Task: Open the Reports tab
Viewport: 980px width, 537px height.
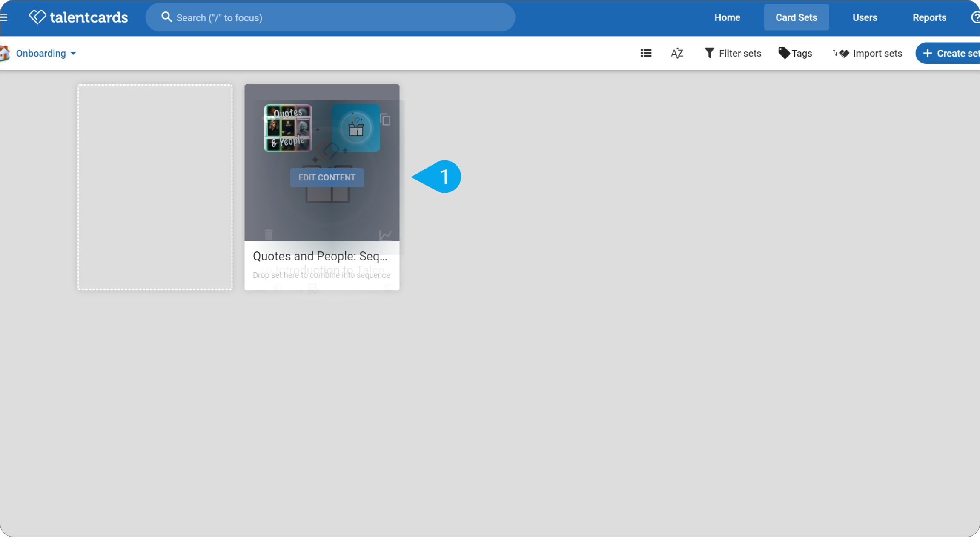Action: click(929, 17)
